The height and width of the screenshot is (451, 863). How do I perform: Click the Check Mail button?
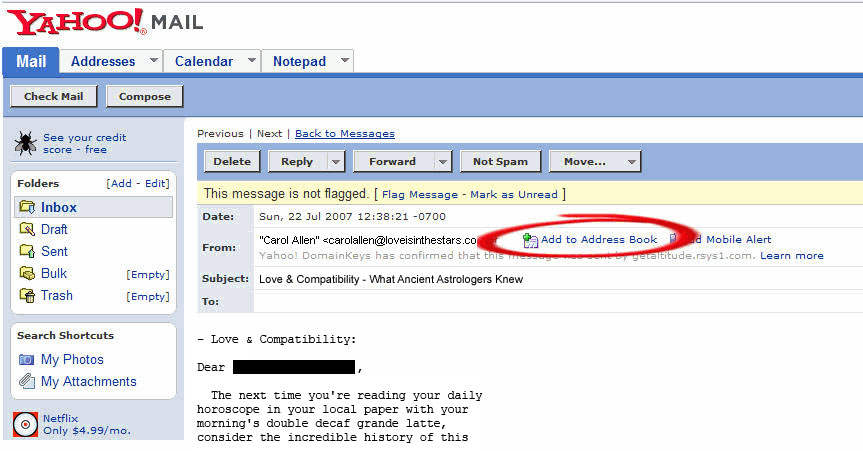(x=53, y=96)
